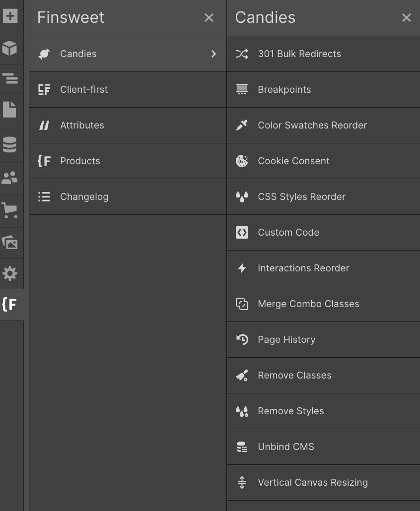Open the Changelog menu item

tap(128, 197)
